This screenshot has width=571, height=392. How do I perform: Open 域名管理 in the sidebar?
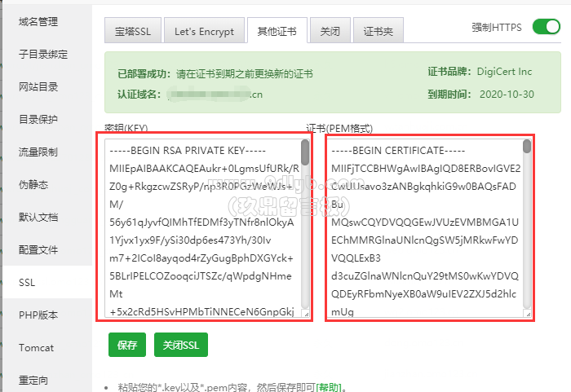(38, 22)
